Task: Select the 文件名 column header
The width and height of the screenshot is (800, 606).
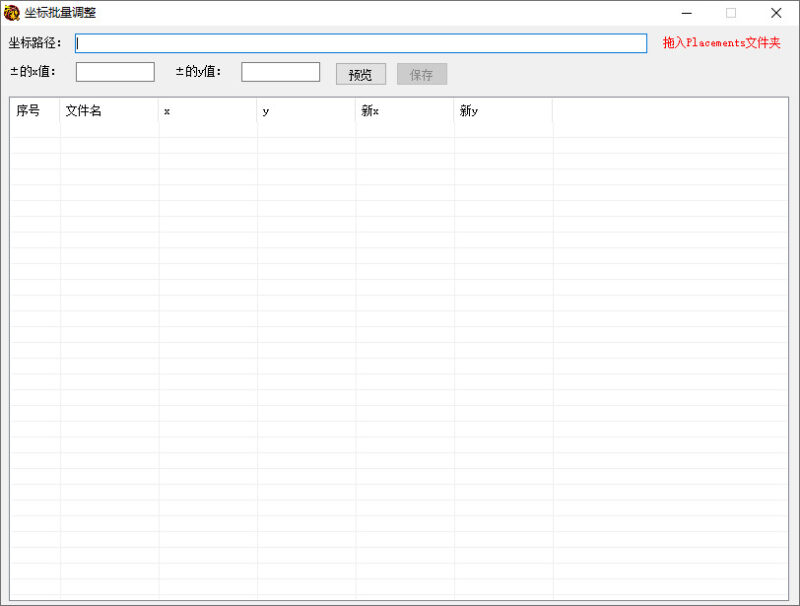Action: tap(109, 111)
